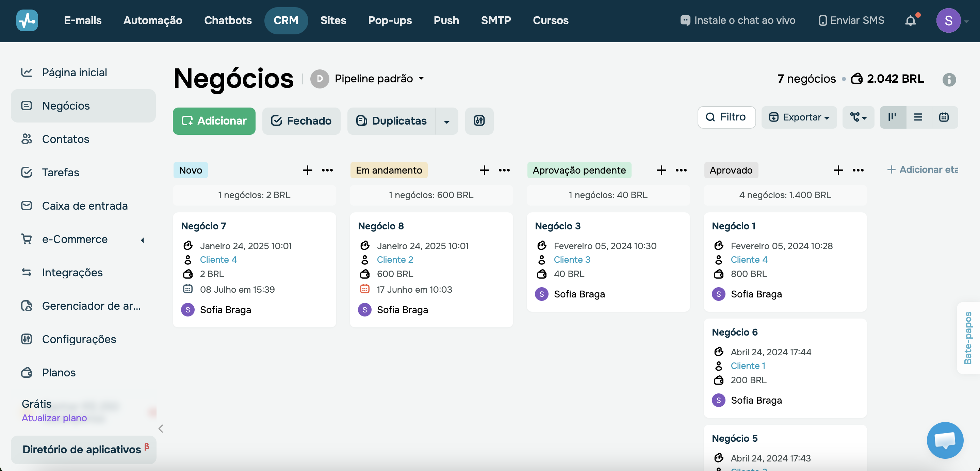This screenshot has width=980, height=471.
Task: Open Tarefas in the sidebar
Action: [x=83, y=172]
